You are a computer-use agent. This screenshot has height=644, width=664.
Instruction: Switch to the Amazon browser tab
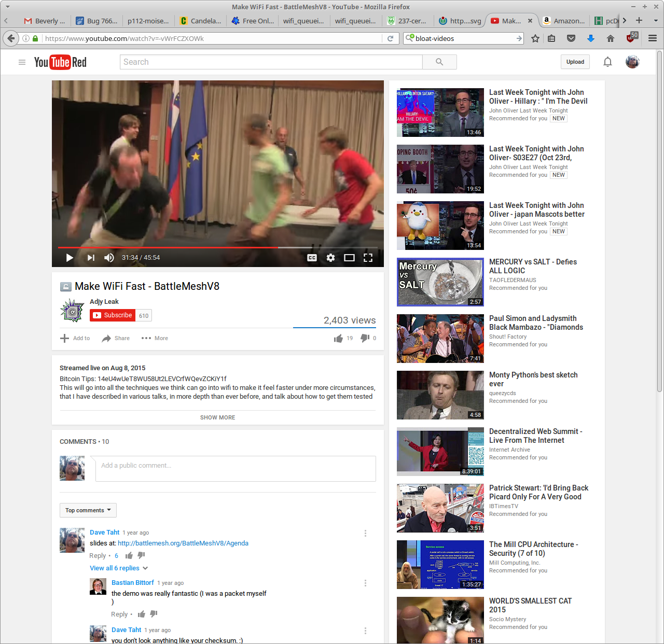[564, 21]
